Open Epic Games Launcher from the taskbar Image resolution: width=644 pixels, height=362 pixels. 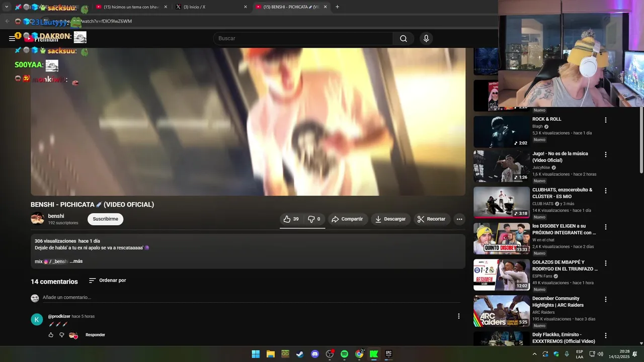(x=388, y=354)
